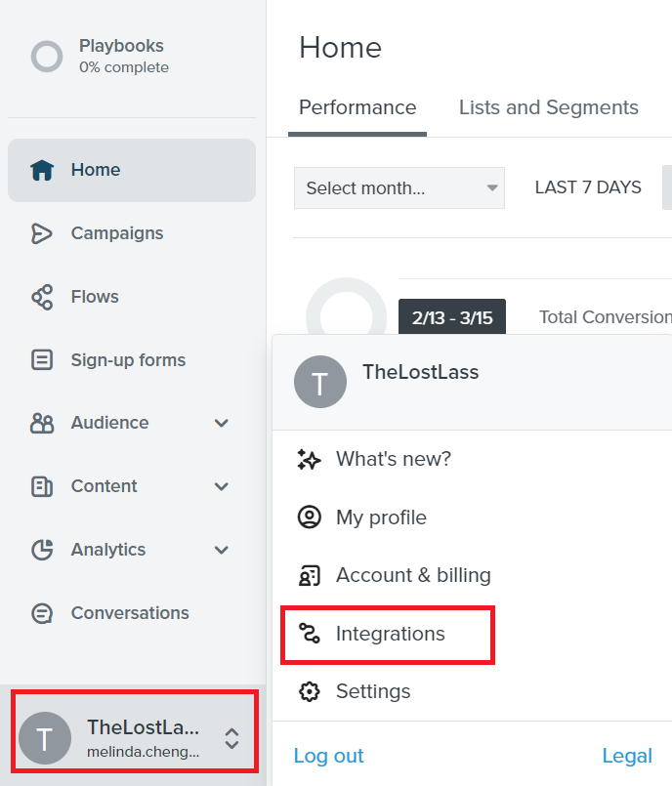Open Sign-up forms from sidebar icon
The height and width of the screenshot is (786, 672).
(x=42, y=360)
